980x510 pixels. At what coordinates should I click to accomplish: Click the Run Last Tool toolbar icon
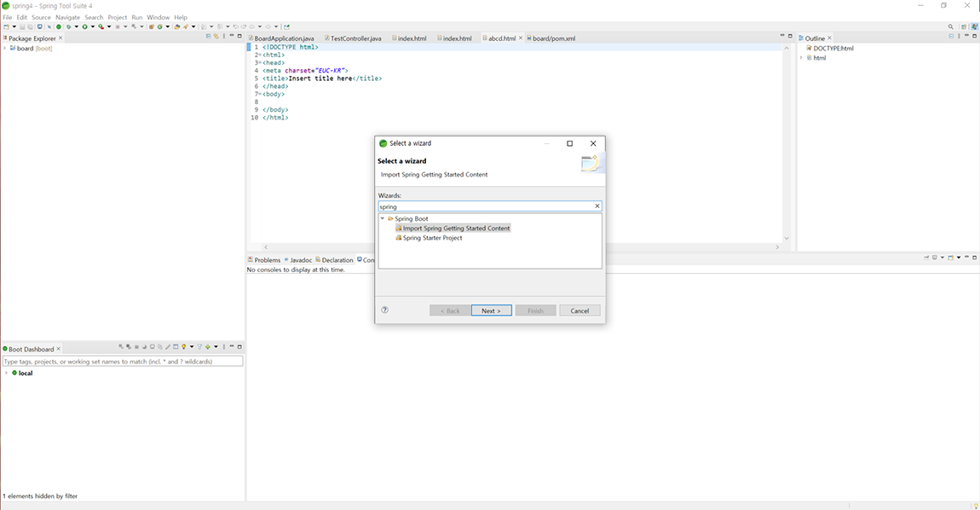pos(101,27)
